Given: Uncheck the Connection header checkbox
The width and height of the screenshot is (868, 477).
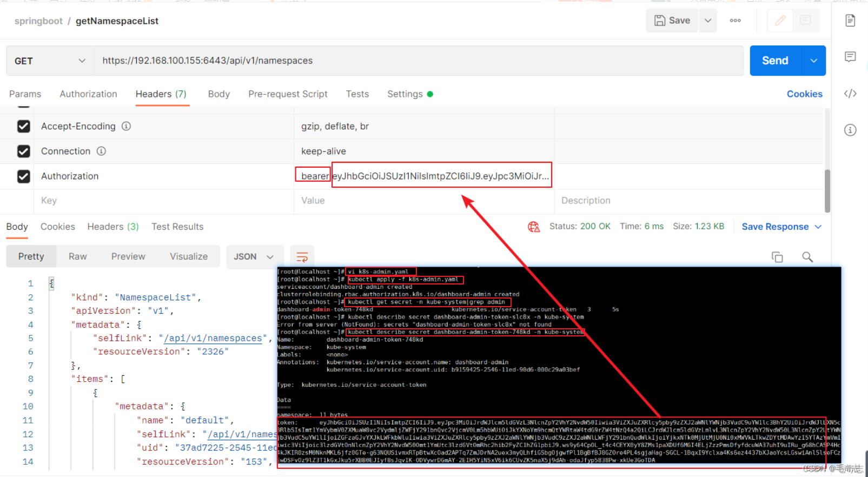Looking at the screenshot, I should click(x=23, y=151).
